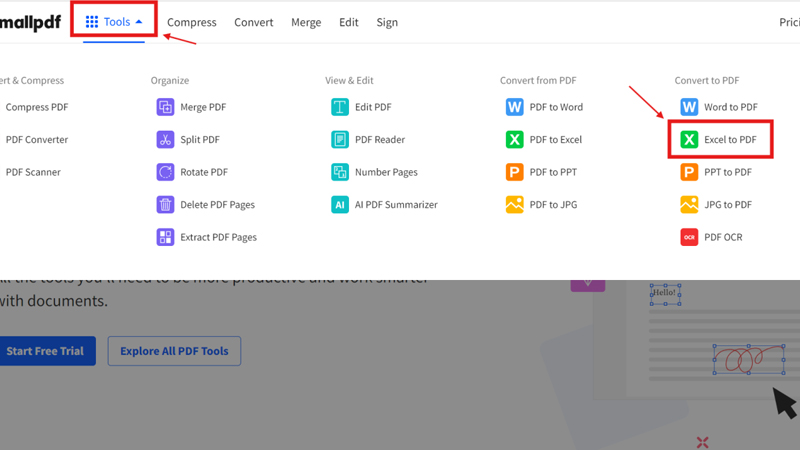This screenshot has width=800, height=450.
Task: Select the AI PDF Summarizer text
Action: click(396, 205)
